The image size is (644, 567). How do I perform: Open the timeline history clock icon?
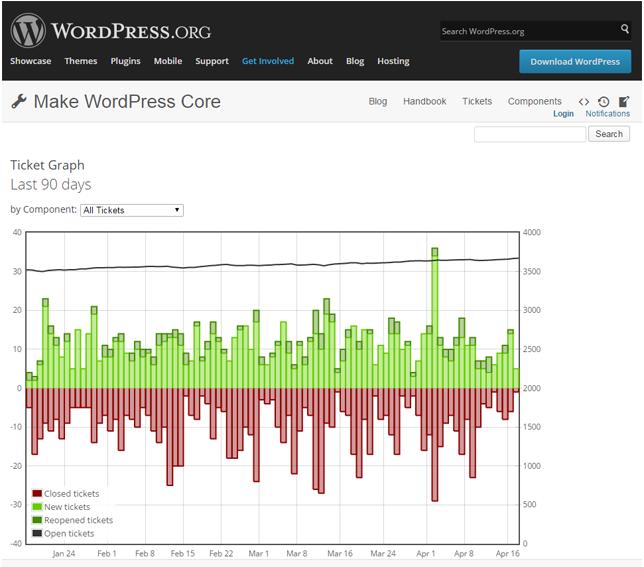604,101
